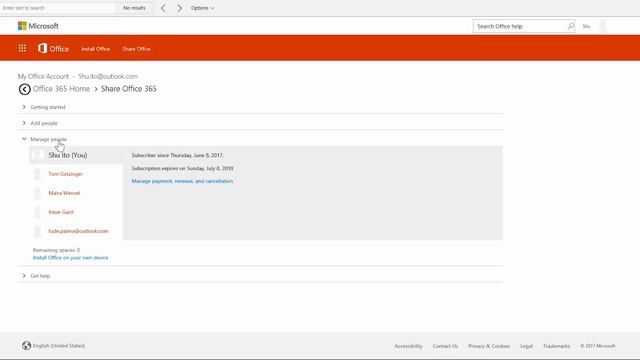Open Manage payment, renewal, and cancellation link
Image resolution: width=640 pixels, height=360 pixels.
point(182,181)
